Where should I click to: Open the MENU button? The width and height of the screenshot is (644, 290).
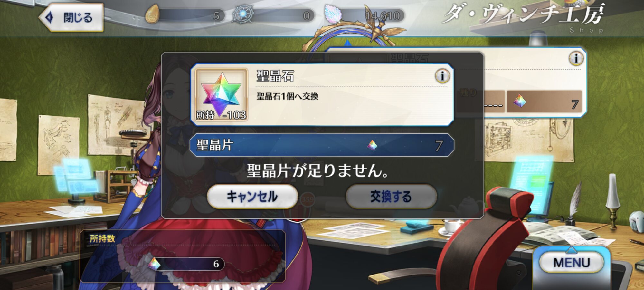tap(572, 263)
